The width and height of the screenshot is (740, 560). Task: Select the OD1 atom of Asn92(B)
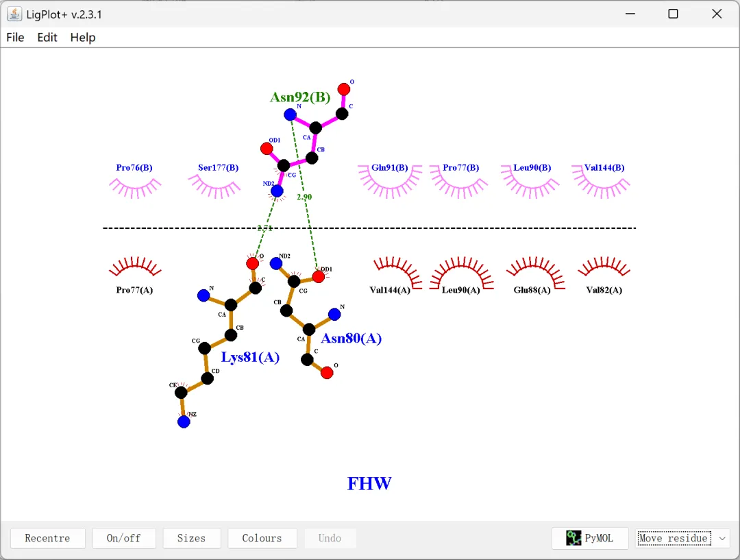(x=267, y=149)
